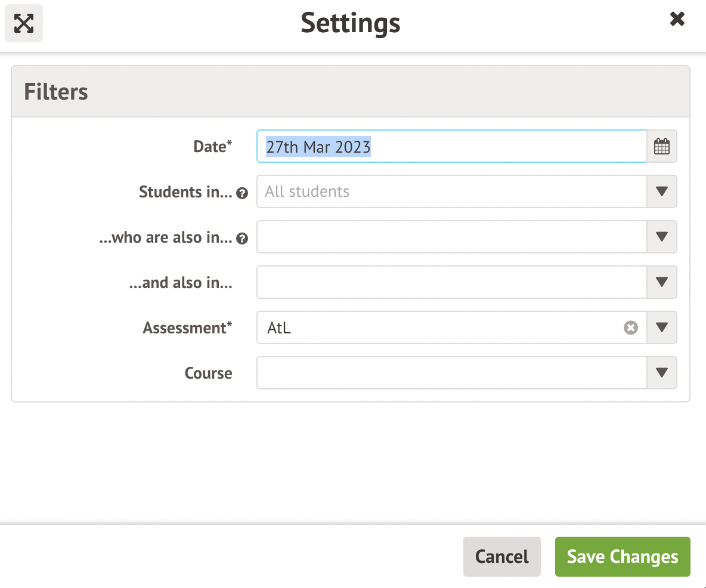Screen dimensions: 706x588
Task: Open the calendar date picker icon
Action: coord(662,146)
